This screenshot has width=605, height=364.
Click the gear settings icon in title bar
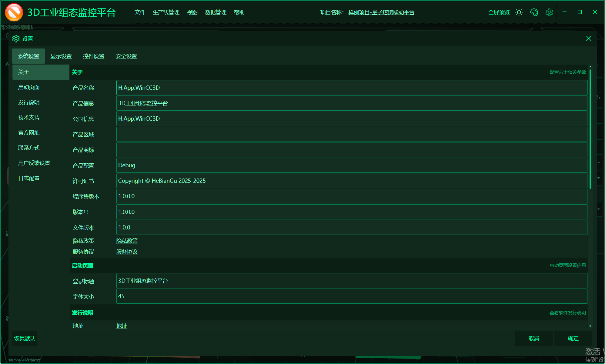click(x=549, y=12)
